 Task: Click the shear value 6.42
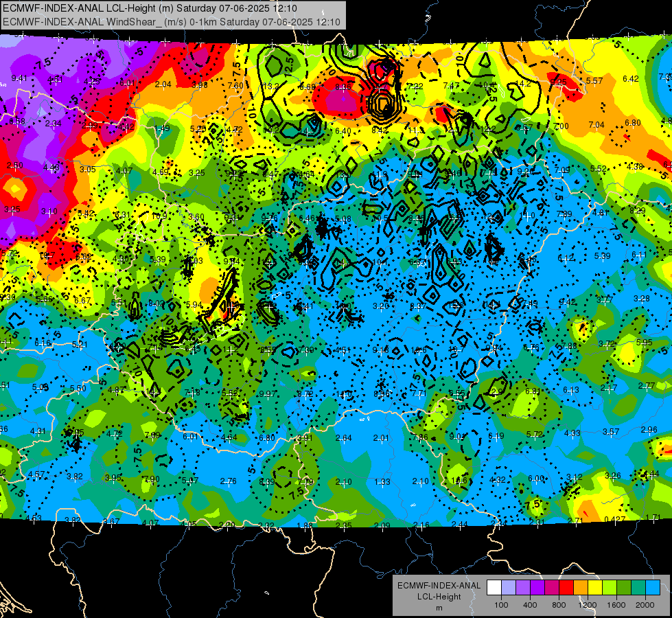pyautogui.click(x=630, y=78)
